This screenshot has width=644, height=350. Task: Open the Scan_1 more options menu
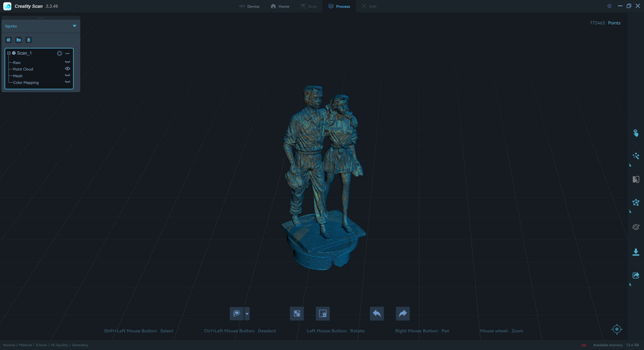point(67,53)
